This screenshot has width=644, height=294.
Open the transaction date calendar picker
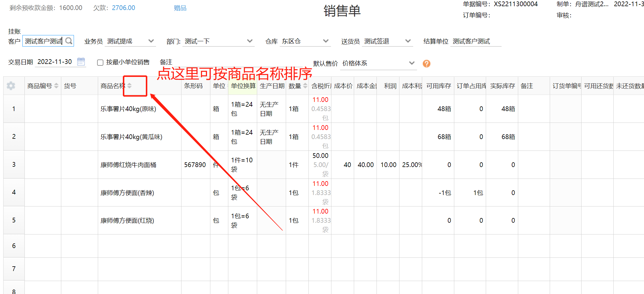(x=81, y=62)
